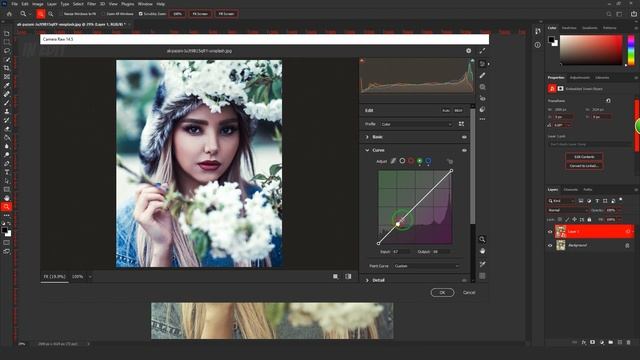This screenshot has width=640, height=360.
Task: Select the parametric curve adjust icon
Action: coord(393,161)
